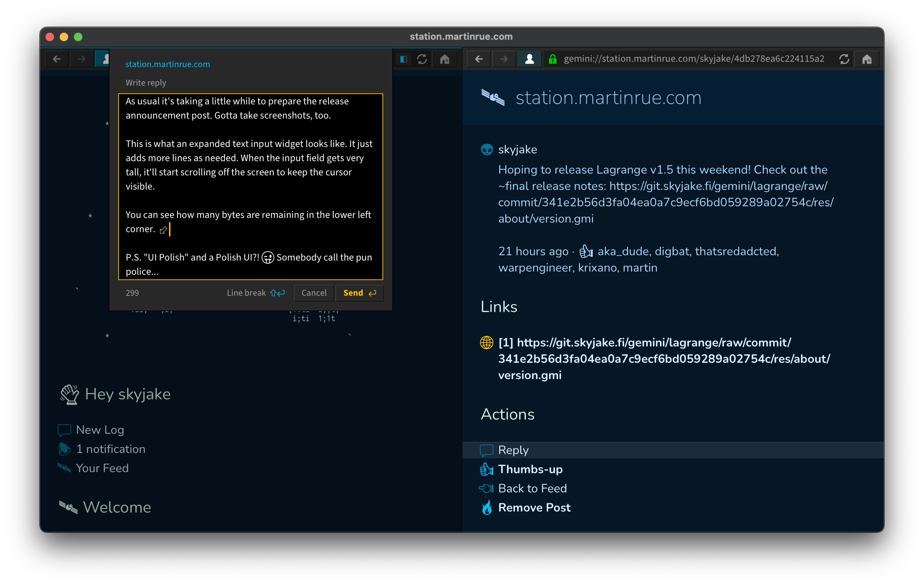924x585 pixels.
Task: Toggle the sidebar icon in left toolbar
Action: pyautogui.click(x=404, y=59)
